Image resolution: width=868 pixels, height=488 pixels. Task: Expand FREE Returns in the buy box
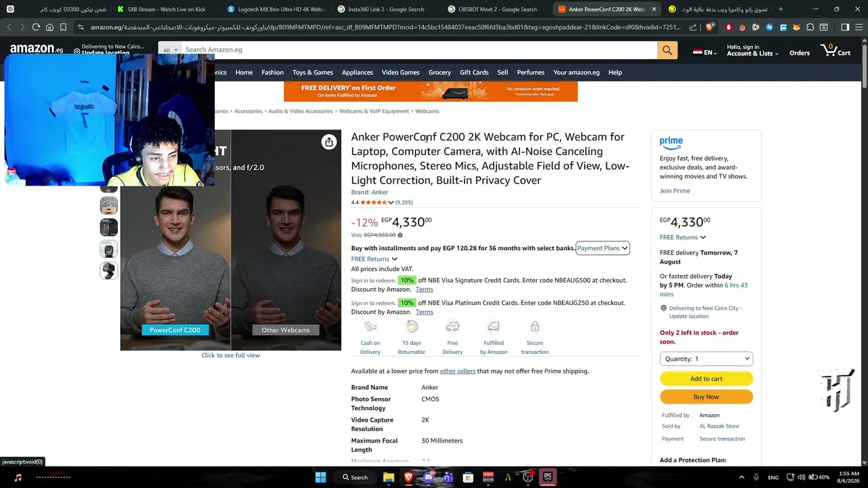tap(682, 237)
